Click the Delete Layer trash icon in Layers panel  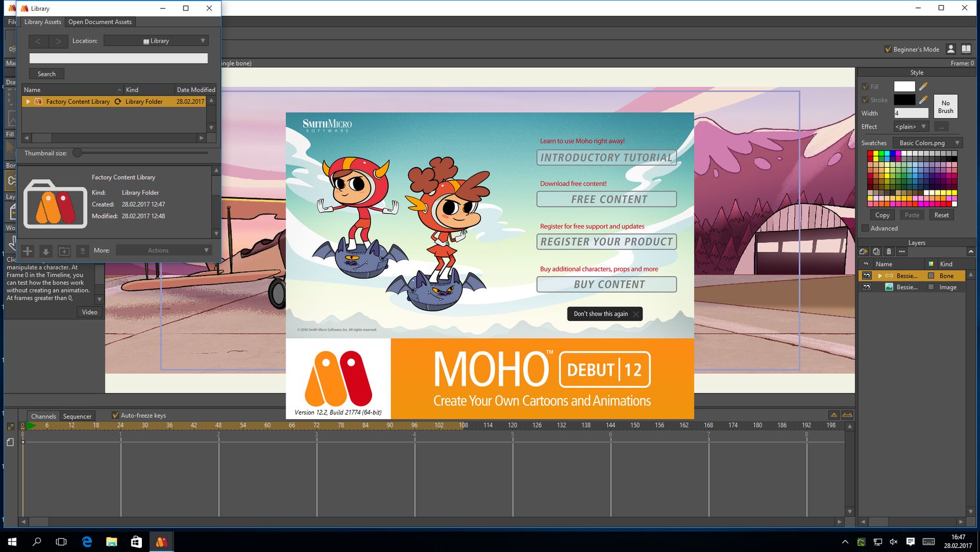click(x=889, y=251)
